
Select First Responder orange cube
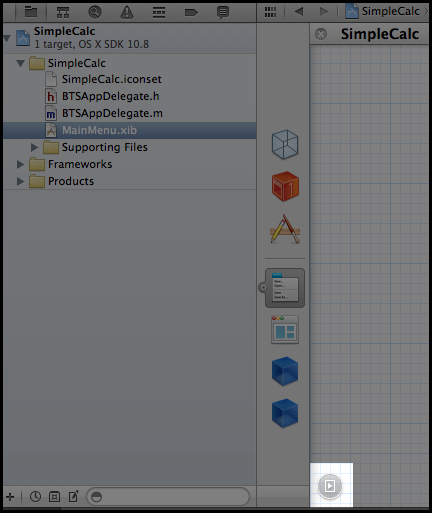[285, 186]
